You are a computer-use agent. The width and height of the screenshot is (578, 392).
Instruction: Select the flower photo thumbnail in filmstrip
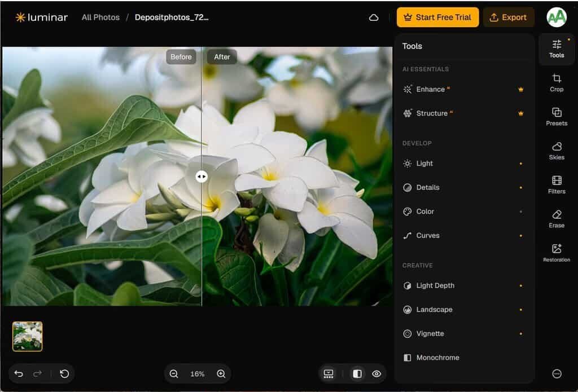click(x=27, y=336)
